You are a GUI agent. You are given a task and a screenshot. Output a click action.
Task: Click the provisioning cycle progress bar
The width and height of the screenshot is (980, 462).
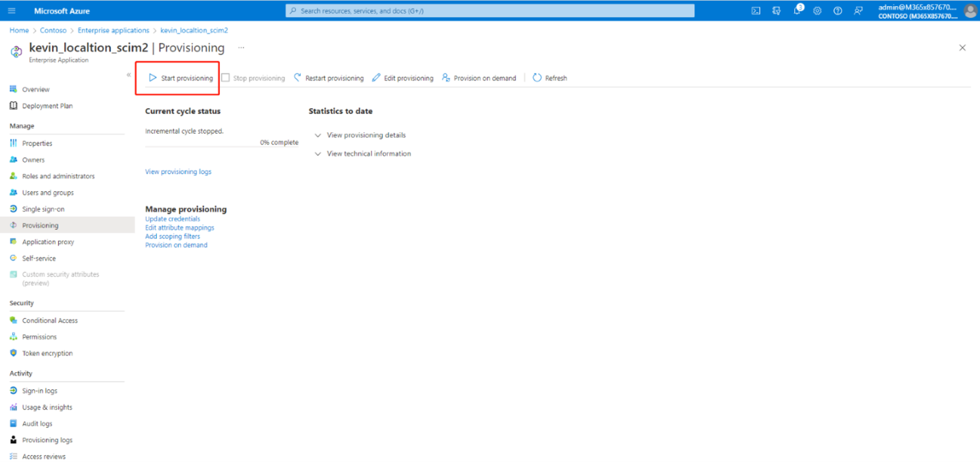tap(222, 146)
